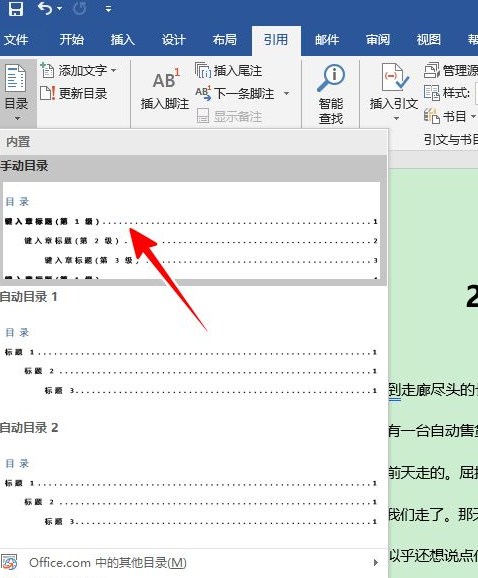This screenshot has width=478, height=578.
Task: Collapse the 目录 dropdown arrow
Action: pyautogui.click(x=17, y=118)
